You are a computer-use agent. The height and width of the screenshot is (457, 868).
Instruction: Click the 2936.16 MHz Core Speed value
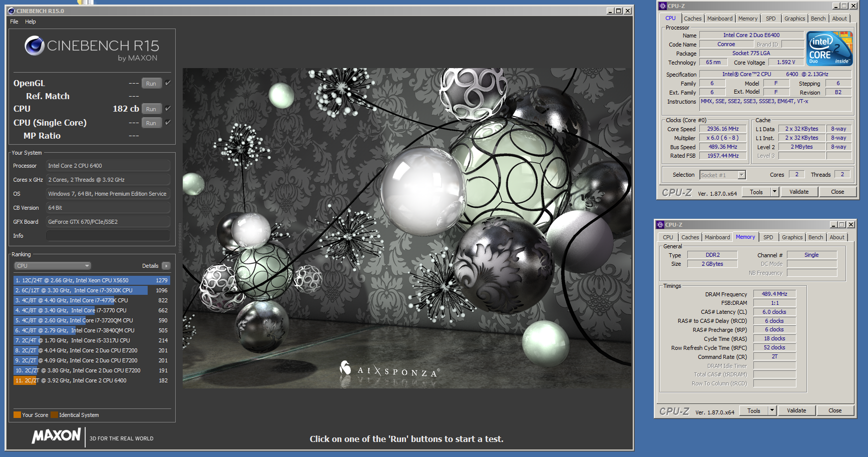point(723,129)
